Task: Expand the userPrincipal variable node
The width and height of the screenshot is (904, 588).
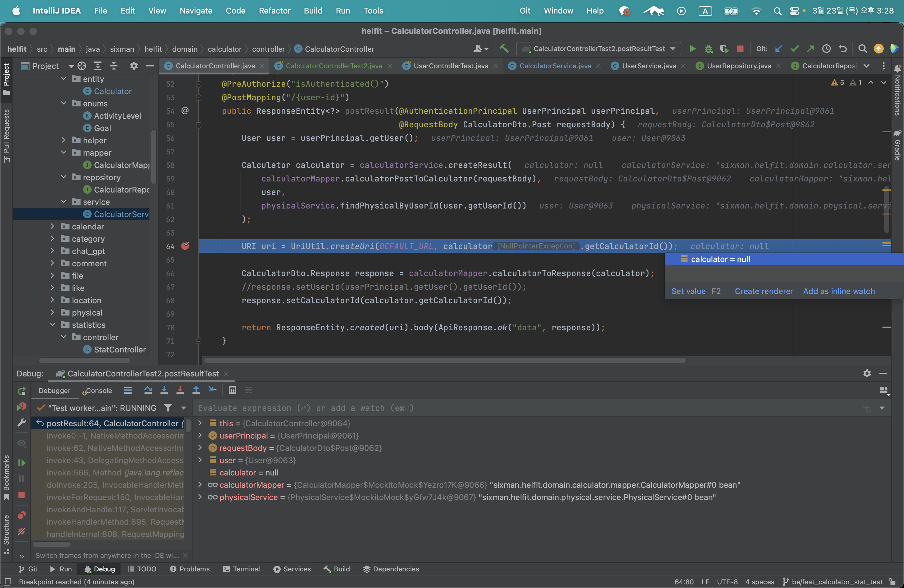Action: tap(200, 436)
